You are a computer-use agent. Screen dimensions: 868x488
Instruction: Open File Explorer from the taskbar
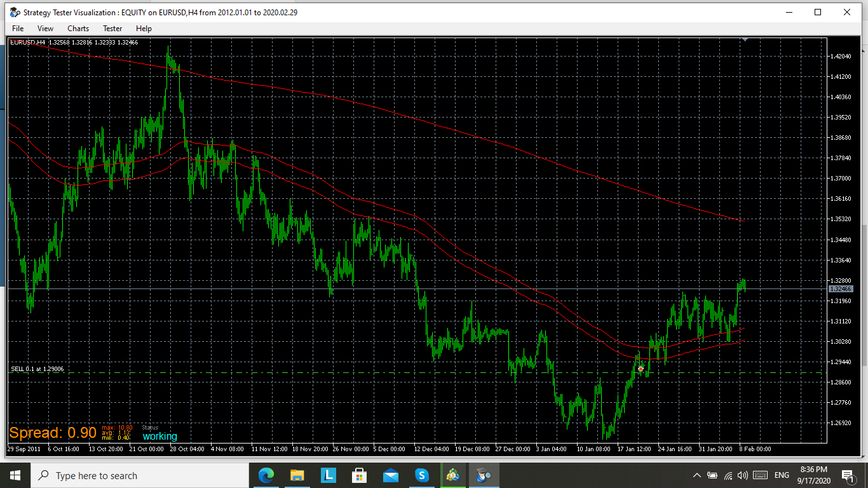point(297,475)
